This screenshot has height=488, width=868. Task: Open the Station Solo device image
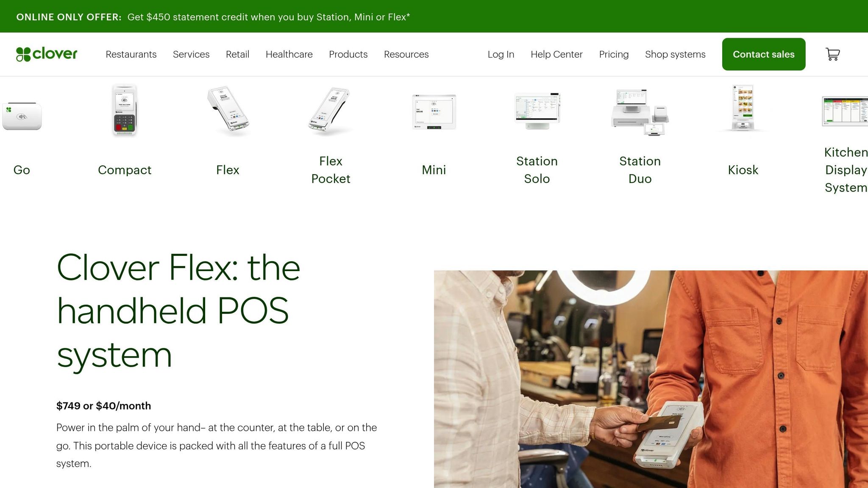click(x=537, y=111)
